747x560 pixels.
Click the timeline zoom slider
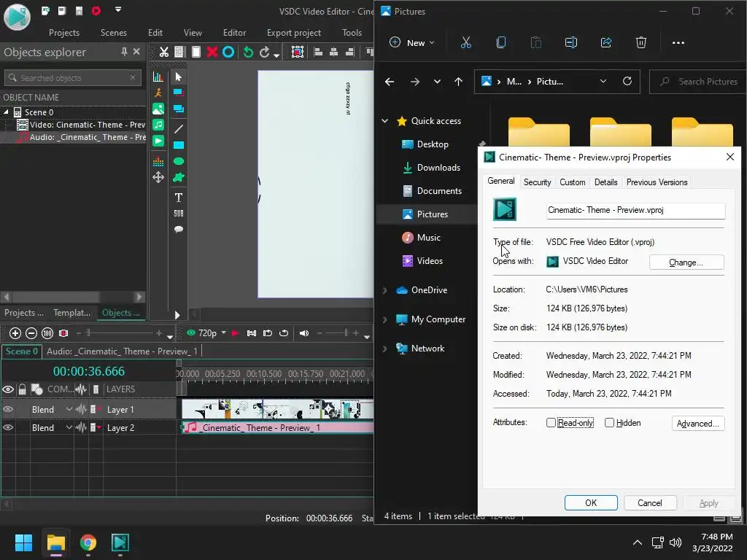[119, 333]
